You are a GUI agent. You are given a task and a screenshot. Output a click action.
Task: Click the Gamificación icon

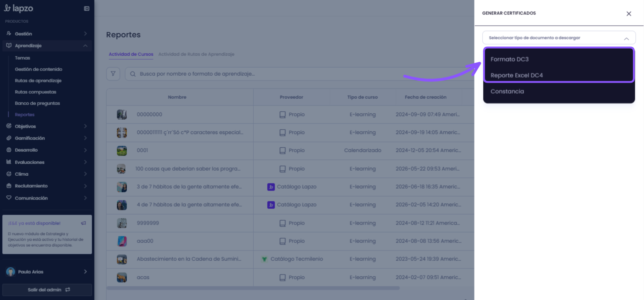(9, 138)
